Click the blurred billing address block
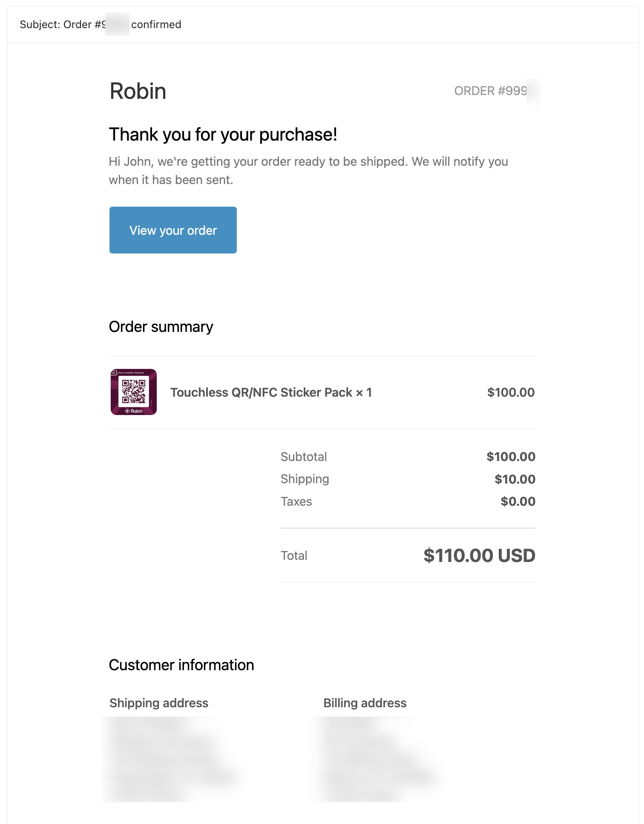The height and width of the screenshot is (824, 644). (x=377, y=759)
